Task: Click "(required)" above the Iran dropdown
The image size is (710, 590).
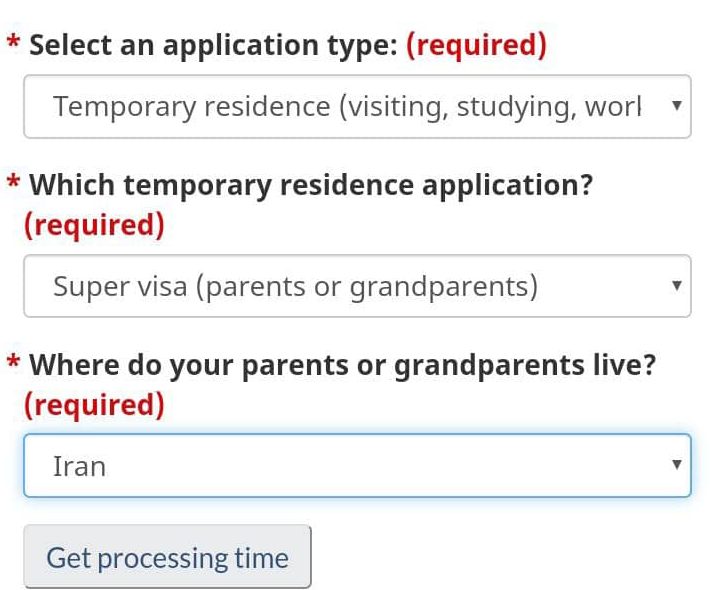Action: click(x=94, y=405)
